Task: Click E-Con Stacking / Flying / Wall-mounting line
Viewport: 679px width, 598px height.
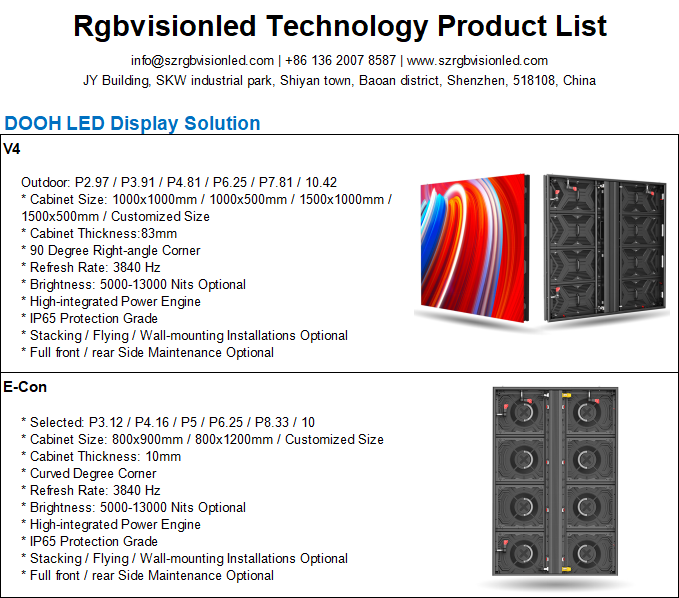Action: [184, 559]
